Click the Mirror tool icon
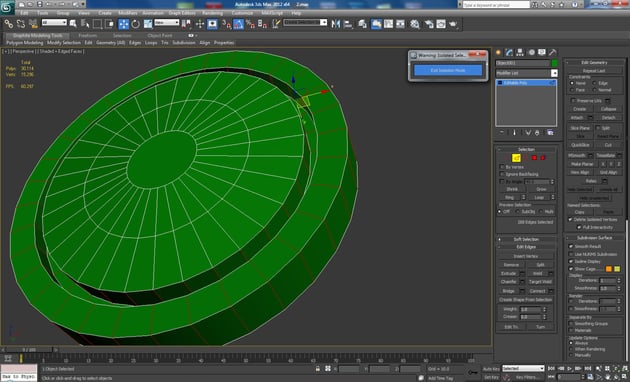630x382 pixels. coord(335,24)
